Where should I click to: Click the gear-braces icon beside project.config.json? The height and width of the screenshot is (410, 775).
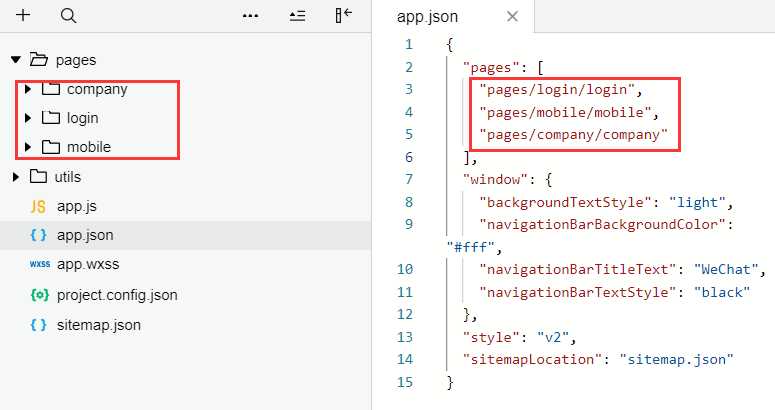[x=40, y=295]
